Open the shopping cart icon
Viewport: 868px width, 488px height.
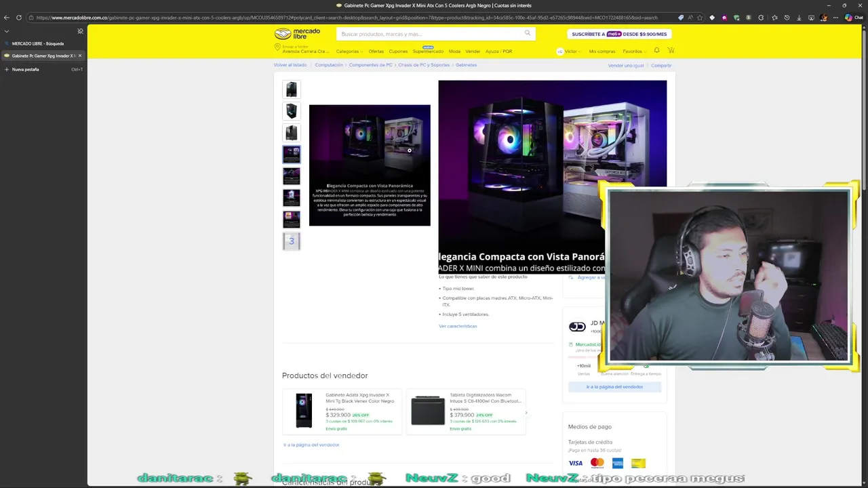[671, 50]
